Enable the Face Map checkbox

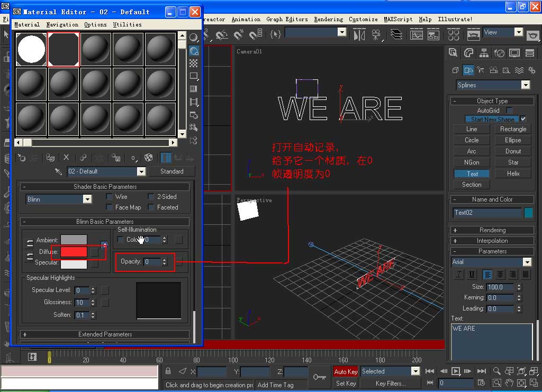pyautogui.click(x=109, y=207)
